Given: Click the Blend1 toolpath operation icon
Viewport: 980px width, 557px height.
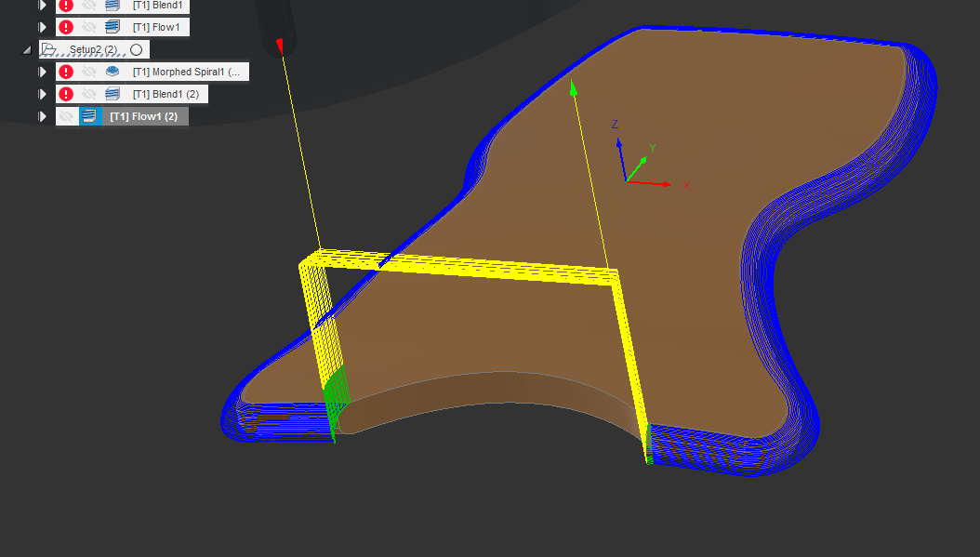Looking at the screenshot, I should click(113, 7).
